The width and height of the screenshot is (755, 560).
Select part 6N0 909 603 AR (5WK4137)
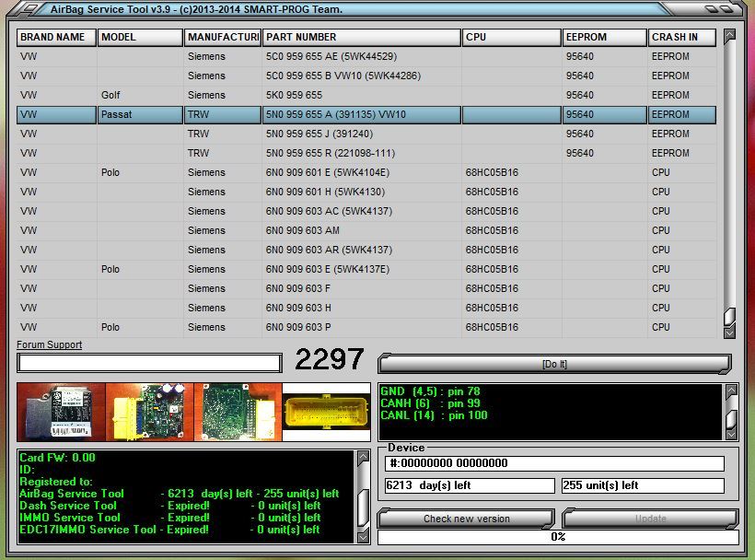point(366,250)
